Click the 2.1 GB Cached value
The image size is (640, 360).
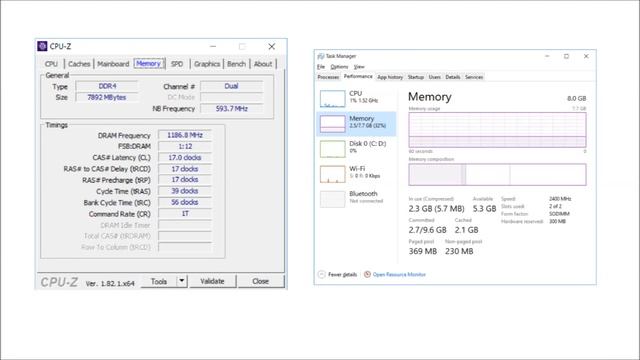[x=467, y=230]
